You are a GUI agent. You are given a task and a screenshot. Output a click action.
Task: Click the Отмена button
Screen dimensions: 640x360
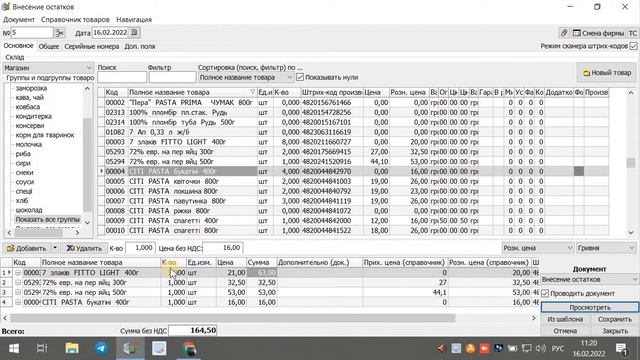(x=565, y=331)
